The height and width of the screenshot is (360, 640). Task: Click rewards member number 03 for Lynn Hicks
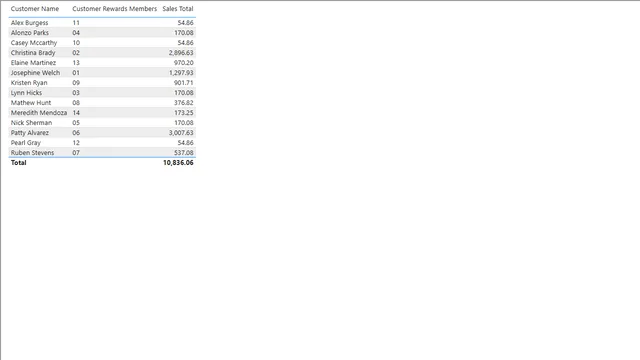pyautogui.click(x=76, y=93)
